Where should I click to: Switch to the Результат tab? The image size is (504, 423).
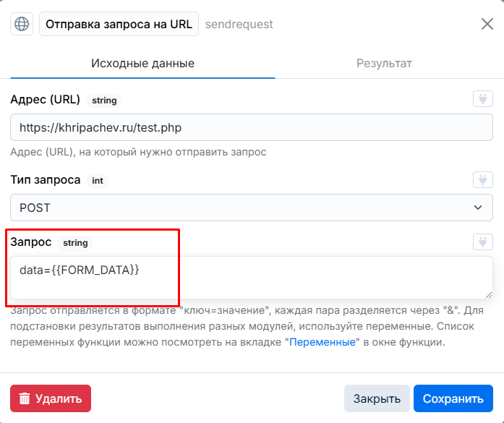[384, 64]
